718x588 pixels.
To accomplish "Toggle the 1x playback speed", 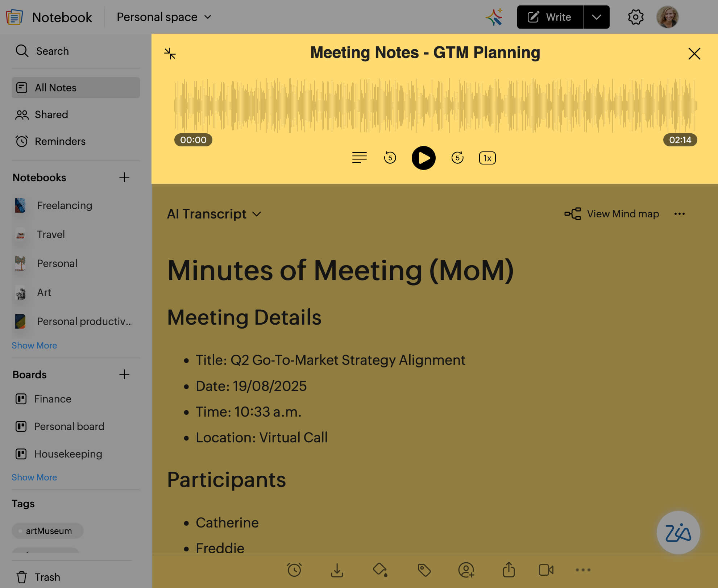I will pos(487,158).
